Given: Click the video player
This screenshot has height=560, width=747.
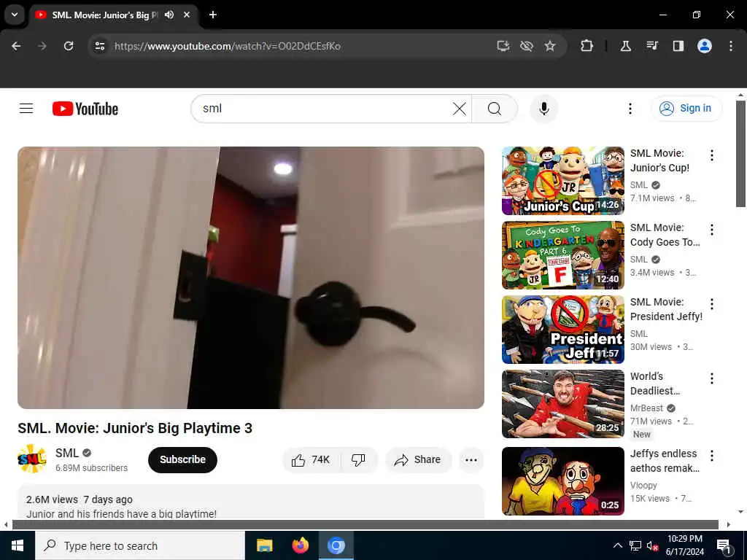Looking at the screenshot, I should [251, 278].
